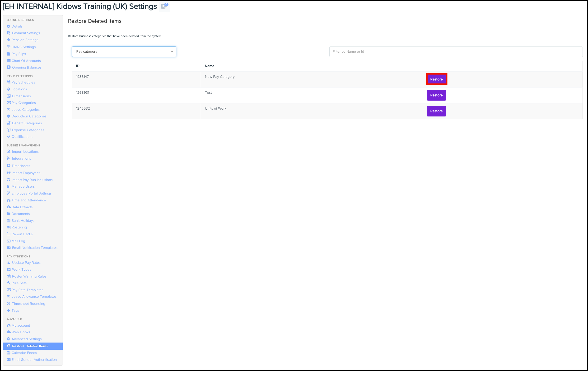Restore the Test pay category
This screenshot has height=371, width=588.
click(436, 95)
